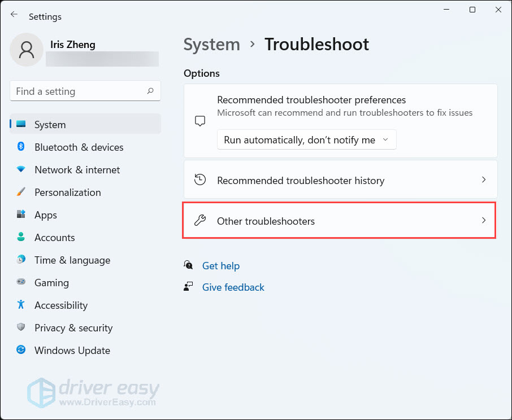
Task: Click the System breadcrumb link
Action: [211, 45]
